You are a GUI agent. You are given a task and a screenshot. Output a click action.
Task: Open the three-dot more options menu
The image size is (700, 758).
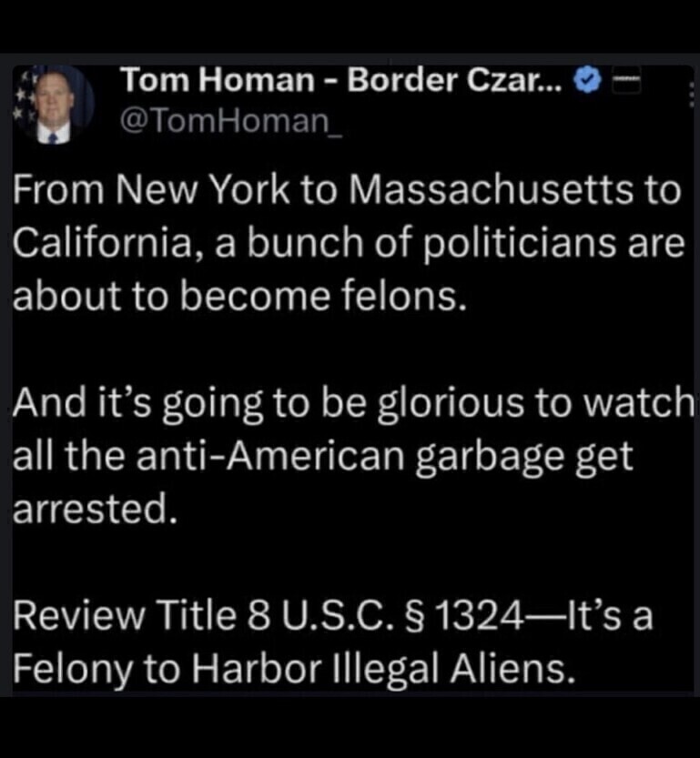pyautogui.click(x=693, y=95)
